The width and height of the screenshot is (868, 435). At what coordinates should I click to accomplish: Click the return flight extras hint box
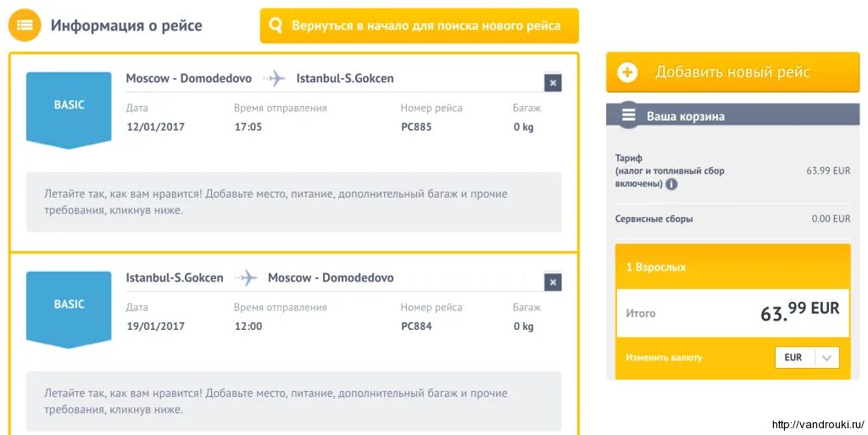(293, 401)
